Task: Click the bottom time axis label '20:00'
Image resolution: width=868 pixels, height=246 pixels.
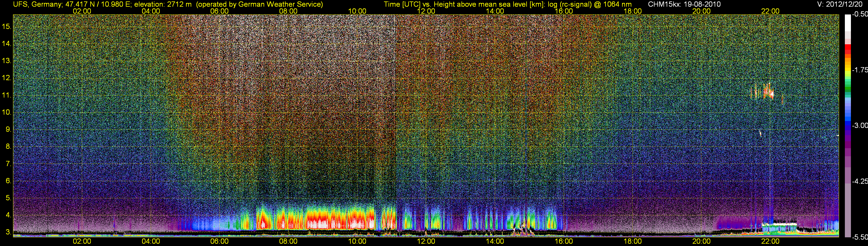Action: point(702,241)
